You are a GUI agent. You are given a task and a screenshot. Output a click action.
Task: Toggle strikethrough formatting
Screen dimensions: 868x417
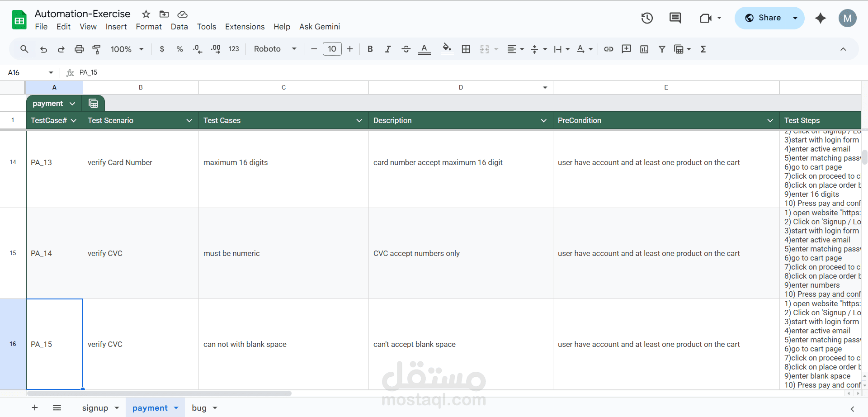coord(406,49)
